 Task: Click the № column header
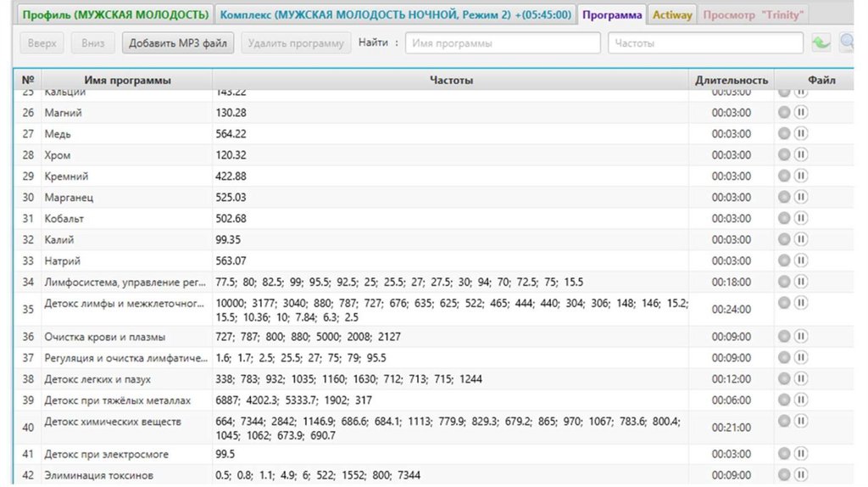(28, 80)
